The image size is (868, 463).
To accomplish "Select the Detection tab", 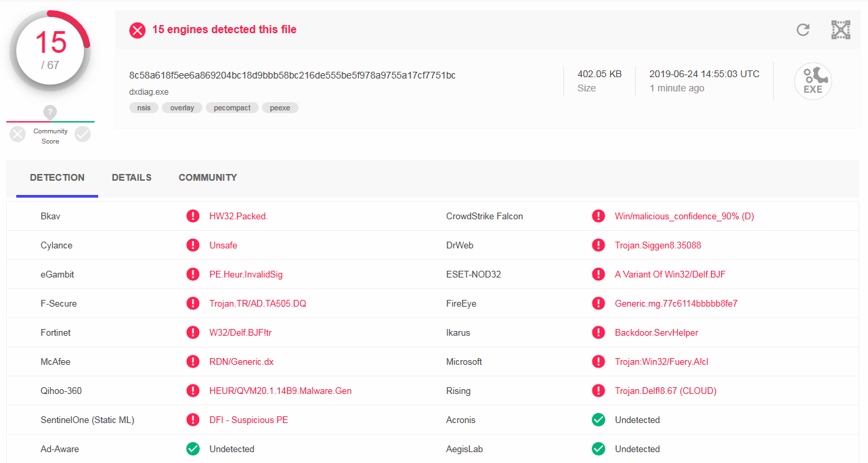I will (x=57, y=177).
